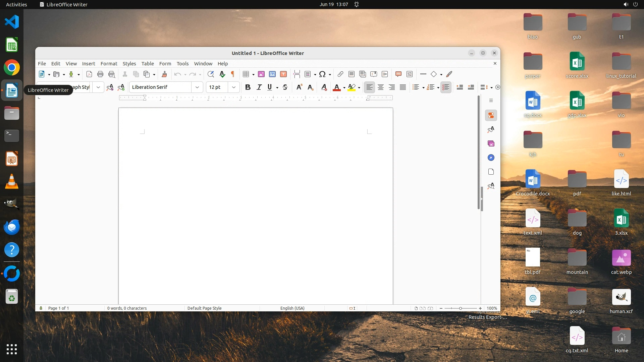
Task: Expand the font size dropdown
Action: click(x=234, y=87)
